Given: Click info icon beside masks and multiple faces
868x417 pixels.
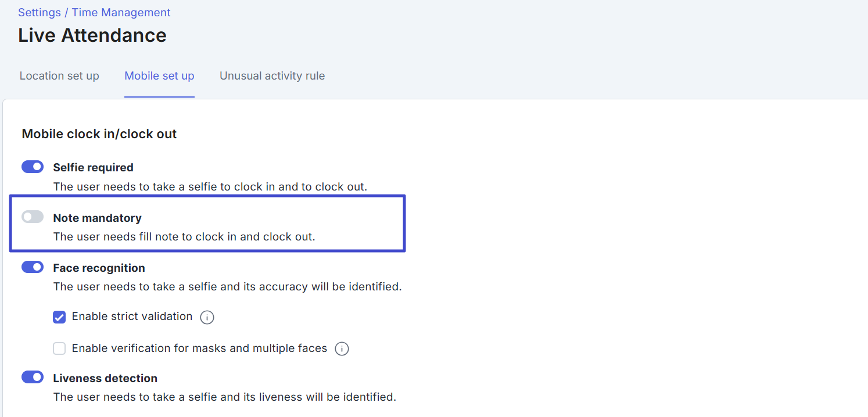Looking at the screenshot, I should 342,349.
